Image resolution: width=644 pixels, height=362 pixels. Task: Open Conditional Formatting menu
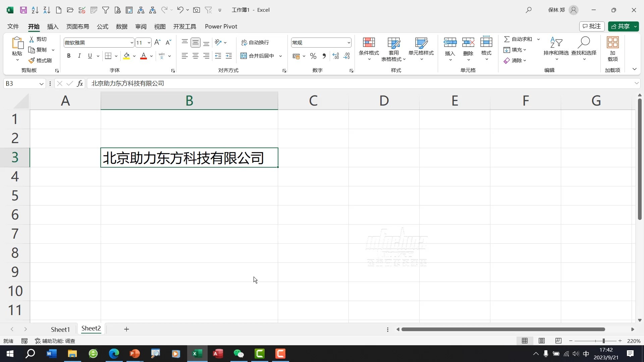369,49
